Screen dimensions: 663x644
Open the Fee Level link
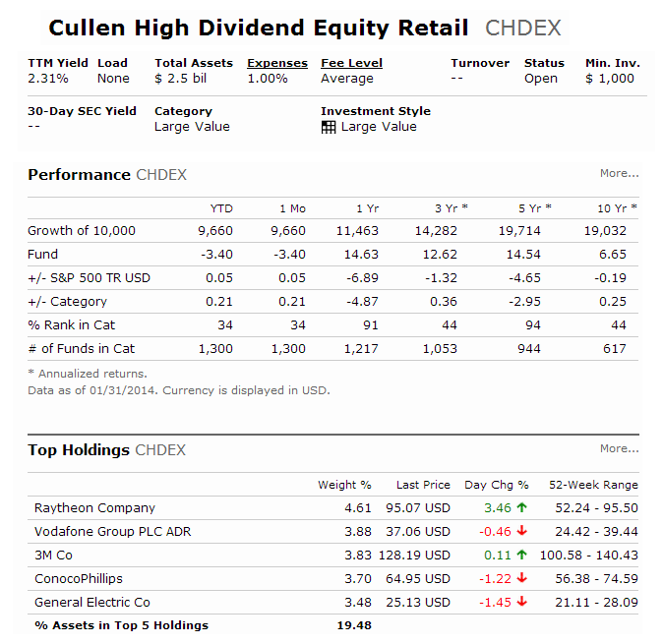click(351, 63)
